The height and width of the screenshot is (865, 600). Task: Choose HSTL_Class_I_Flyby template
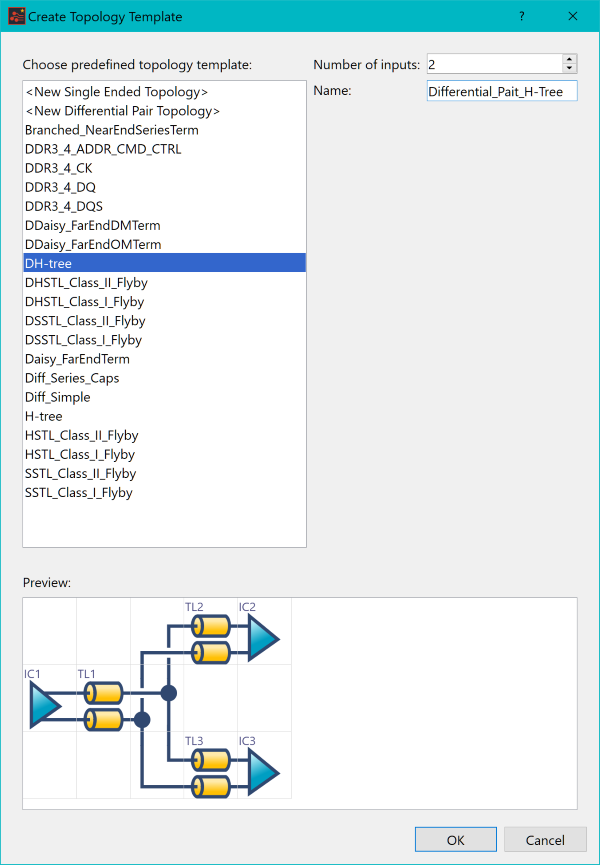(x=164, y=455)
